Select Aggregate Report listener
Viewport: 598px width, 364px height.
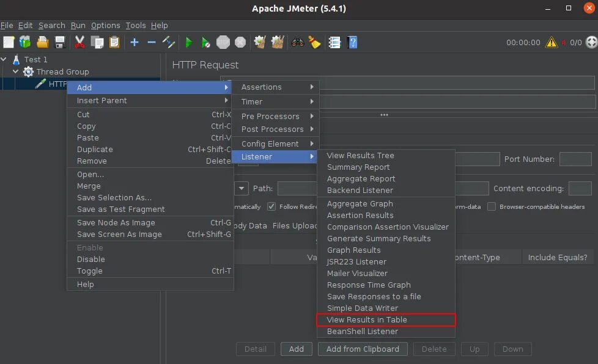click(x=386, y=178)
